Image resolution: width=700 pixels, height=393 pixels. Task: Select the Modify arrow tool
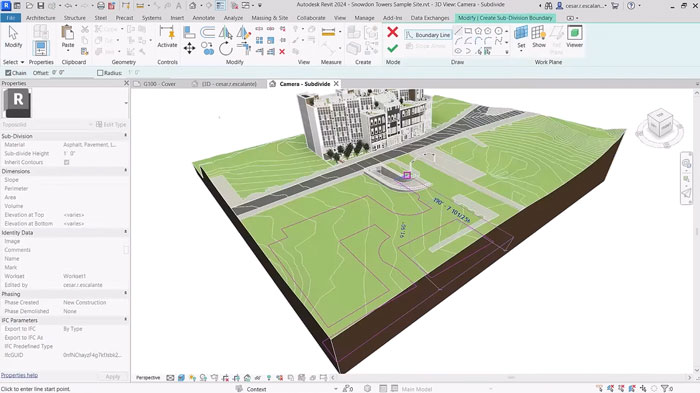tap(13, 37)
